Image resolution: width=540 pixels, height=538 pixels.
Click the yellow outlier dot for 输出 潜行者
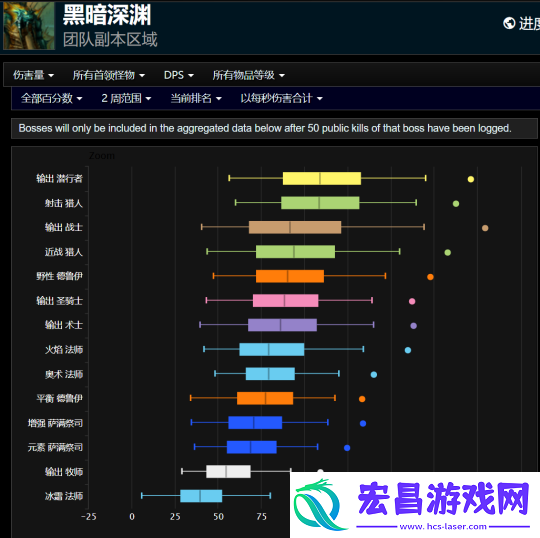[471, 179]
